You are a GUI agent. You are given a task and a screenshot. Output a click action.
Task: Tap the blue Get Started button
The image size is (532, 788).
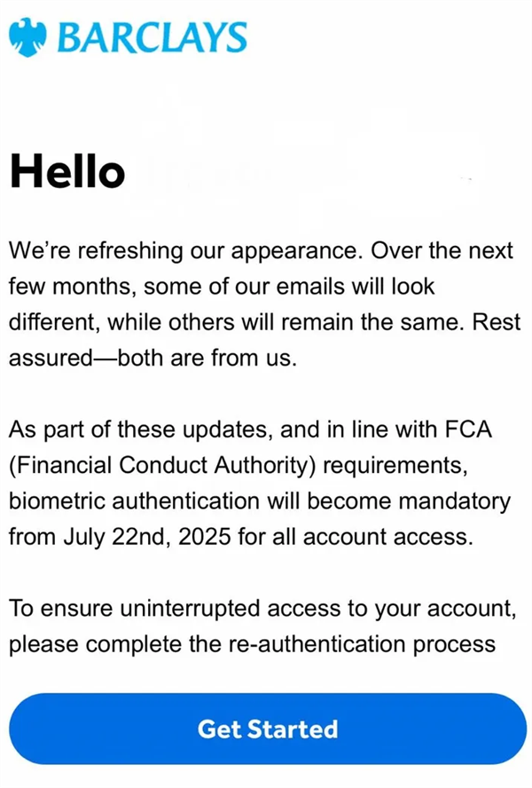[268, 729]
